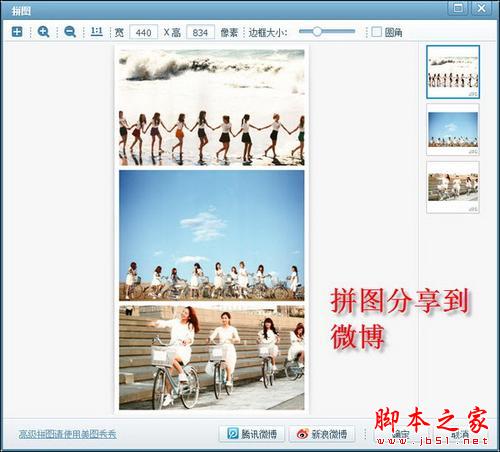Image resolution: width=500 pixels, height=452 pixels.
Task: Select the stairs cycling thumbnail
Action: [x=453, y=187]
